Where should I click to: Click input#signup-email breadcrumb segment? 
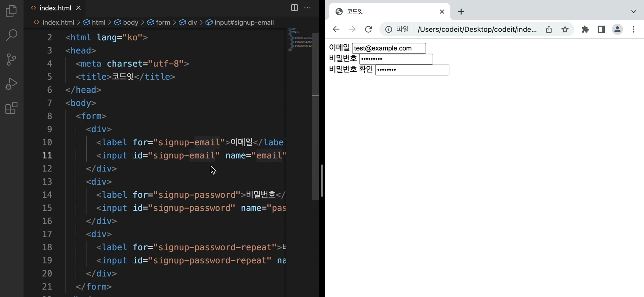pyautogui.click(x=240, y=23)
